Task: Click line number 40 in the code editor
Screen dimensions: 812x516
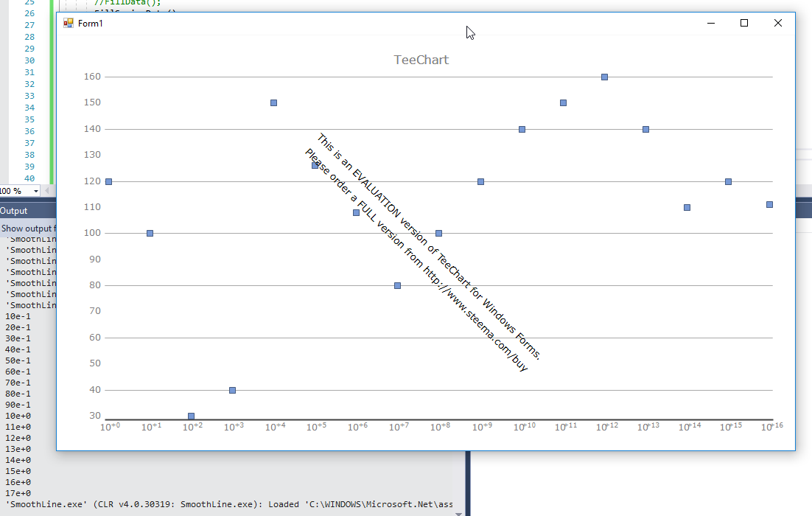Action: coord(29,178)
